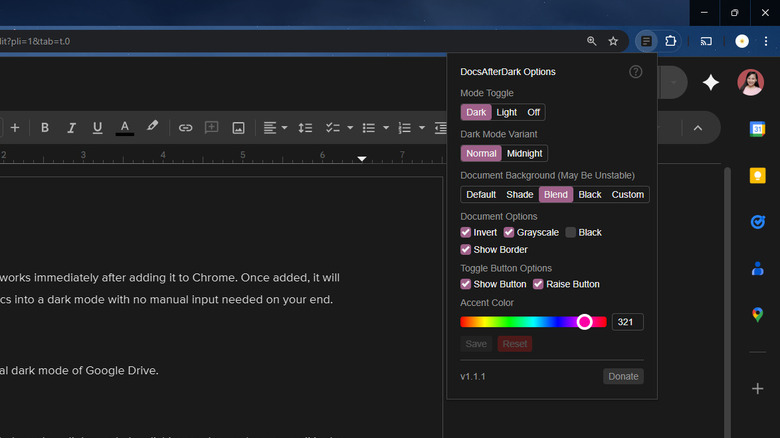Switch Mode Toggle to Light
The image size is (780, 438).
click(506, 112)
